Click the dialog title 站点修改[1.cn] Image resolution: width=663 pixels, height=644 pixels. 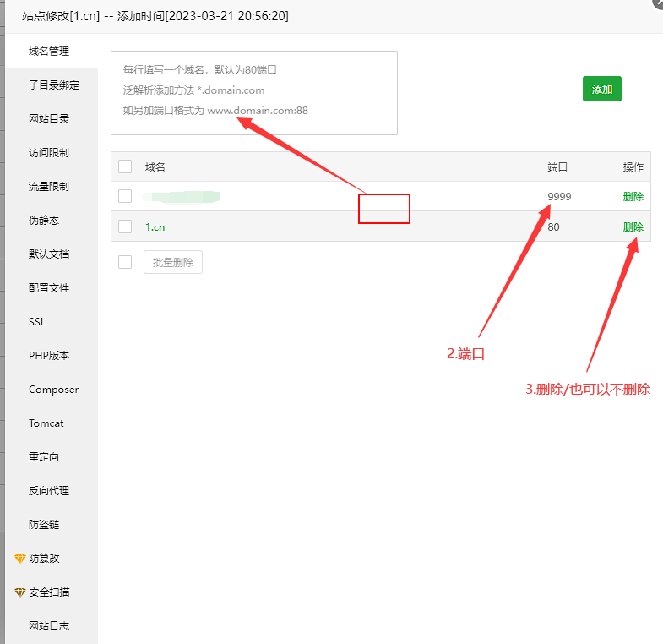(x=61, y=16)
